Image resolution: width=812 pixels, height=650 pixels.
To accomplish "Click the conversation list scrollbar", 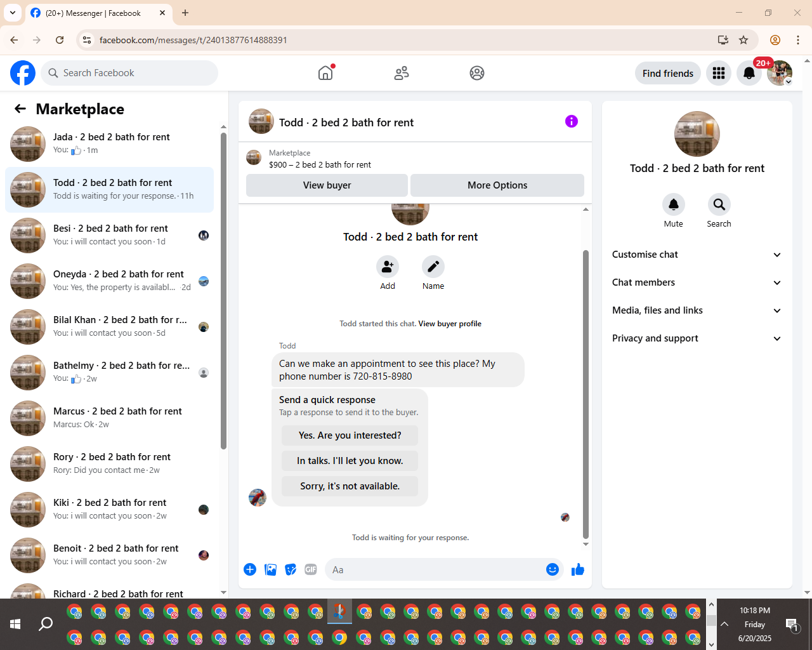I will 223,291.
